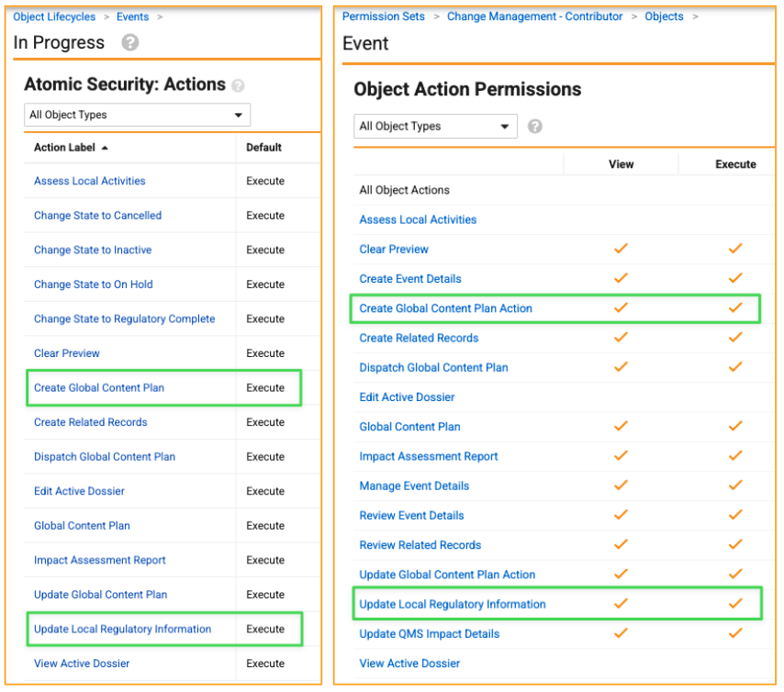This screenshot has height=692, width=784.
Task: Open Change State to Regulatory Complete action
Action: pos(125,319)
